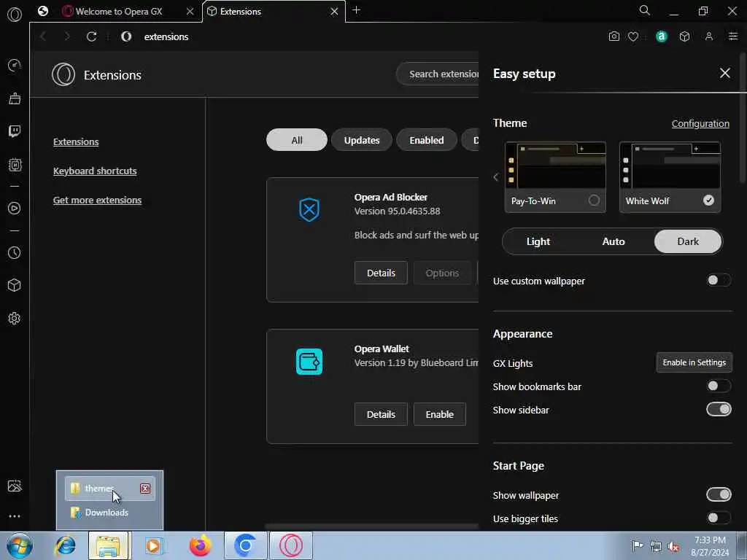747x560 pixels.
Task: Open GX Cleaner sidebar icon
Action: (x=15, y=98)
